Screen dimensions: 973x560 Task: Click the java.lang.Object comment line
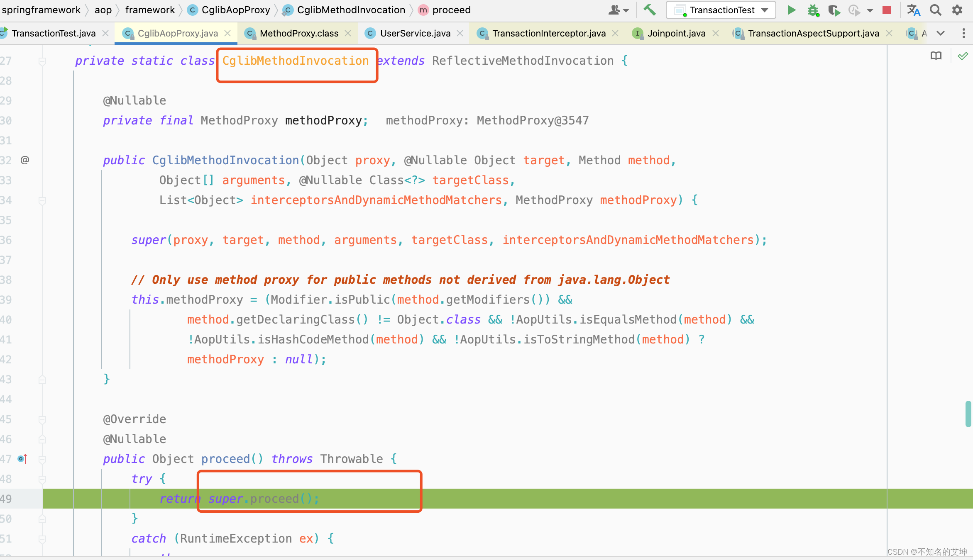(400, 280)
